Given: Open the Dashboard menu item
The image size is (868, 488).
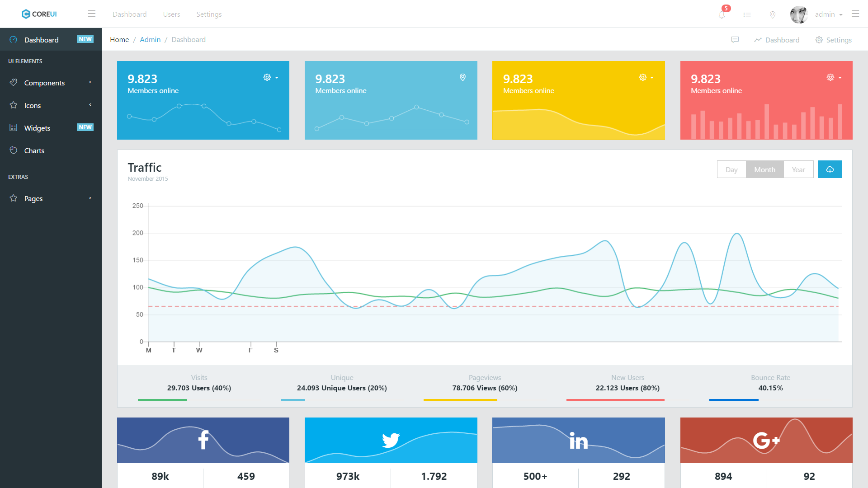Looking at the screenshot, I should coord(41,39).
